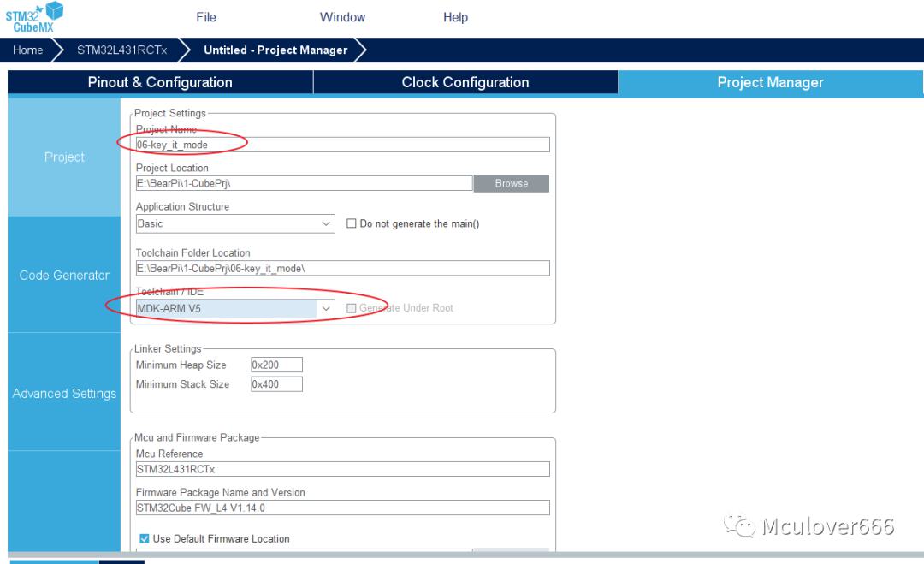Image resolution: width=924 pixels, height=564 pixels.
Task: Open the Toolchain / IDE dropdown
Action: point(235,308)
